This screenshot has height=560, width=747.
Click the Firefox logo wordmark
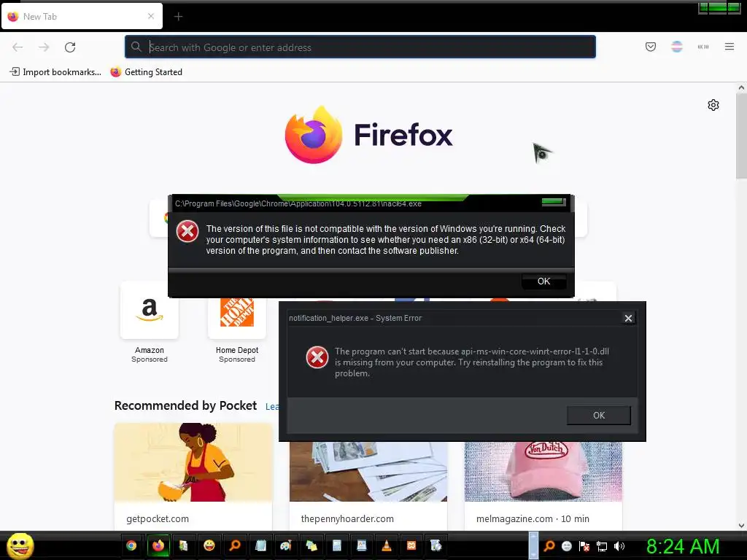coord(403,135)
